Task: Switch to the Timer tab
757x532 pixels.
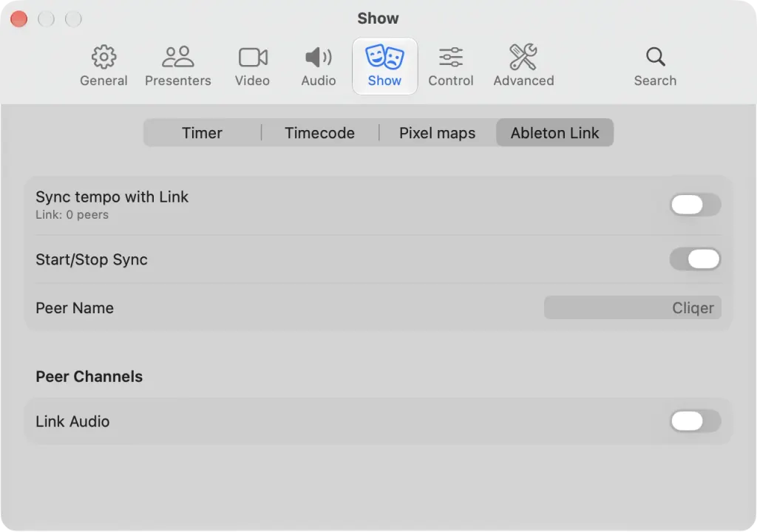Action: click(203, 133)
